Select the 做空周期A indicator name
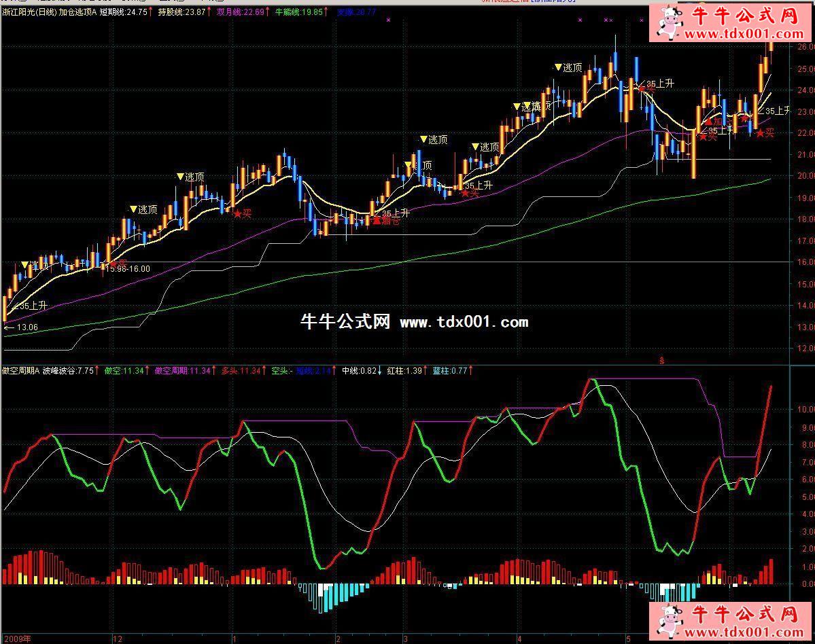The image size is (815, 644). 20,371
